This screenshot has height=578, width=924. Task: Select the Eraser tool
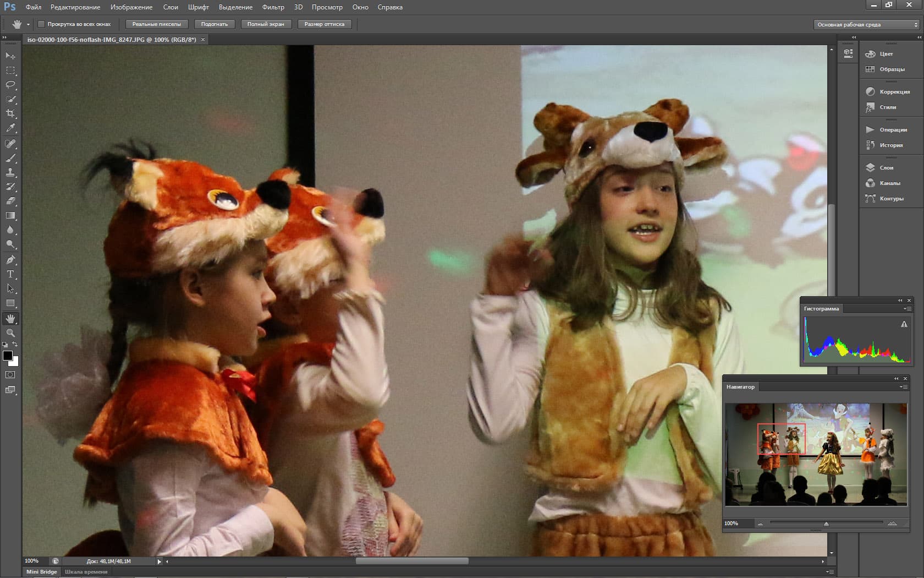pos(10,201)
